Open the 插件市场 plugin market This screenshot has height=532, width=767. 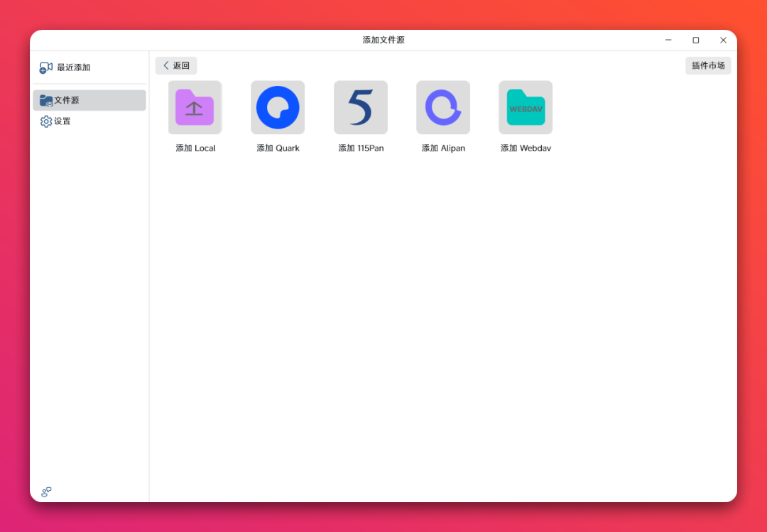click(708, 65)
